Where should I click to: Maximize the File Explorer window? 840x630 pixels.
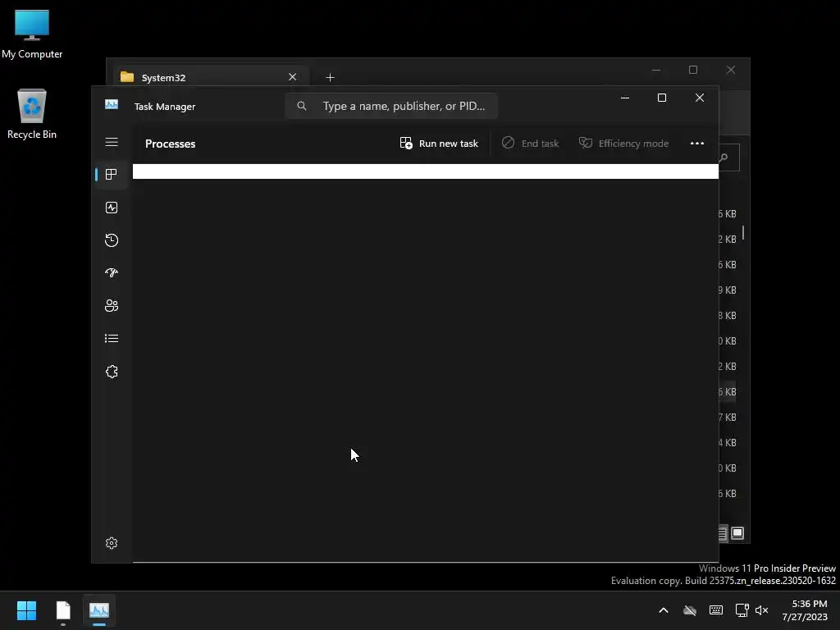(693, 70)
